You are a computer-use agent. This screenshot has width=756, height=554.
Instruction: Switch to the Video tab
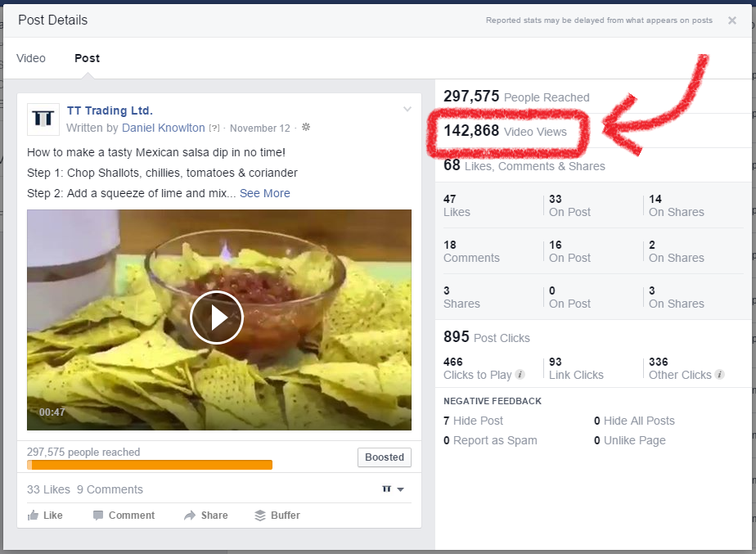tap(31, 58)
